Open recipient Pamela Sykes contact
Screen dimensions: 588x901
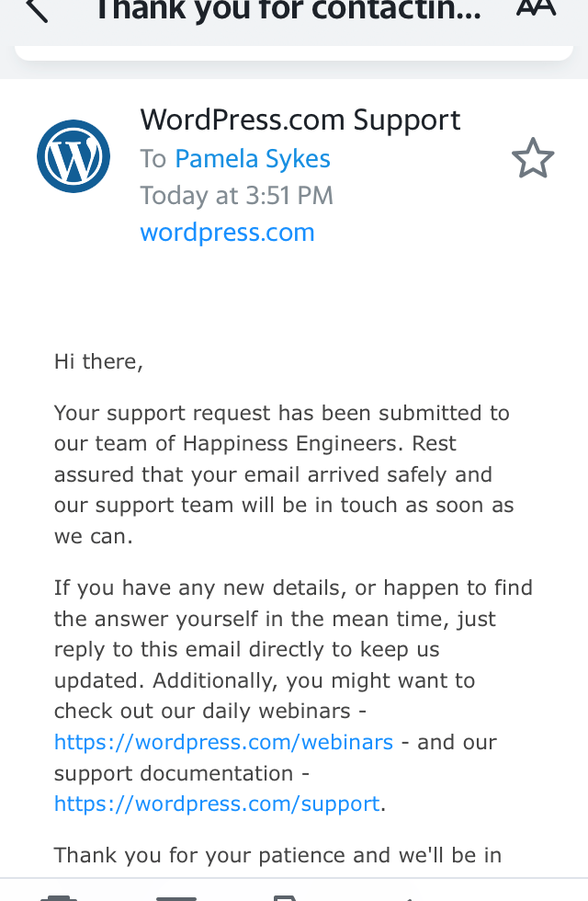pos(253,159)
